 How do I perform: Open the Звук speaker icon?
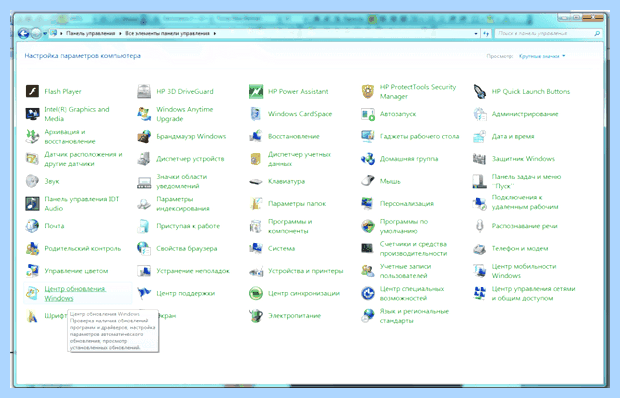(x=32, y=181)
